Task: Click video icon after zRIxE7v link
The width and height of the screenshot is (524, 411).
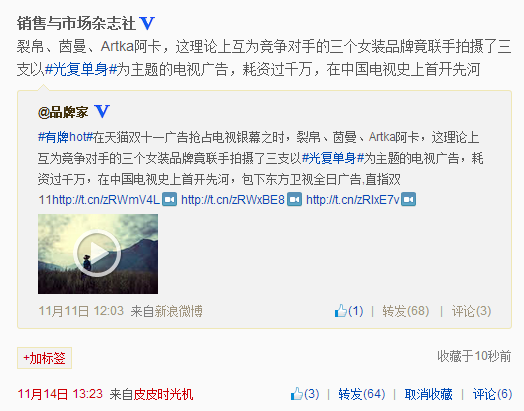Action: [408, 199]
